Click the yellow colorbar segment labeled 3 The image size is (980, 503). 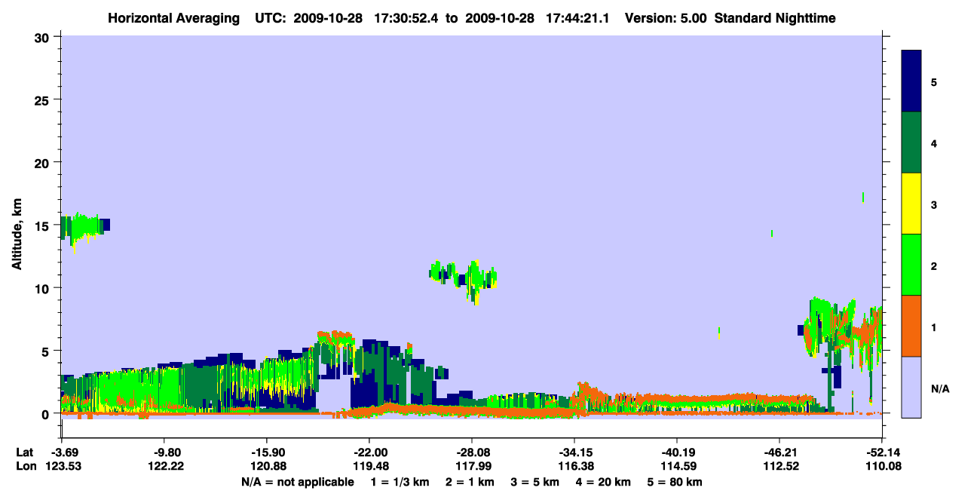(911, 204)
